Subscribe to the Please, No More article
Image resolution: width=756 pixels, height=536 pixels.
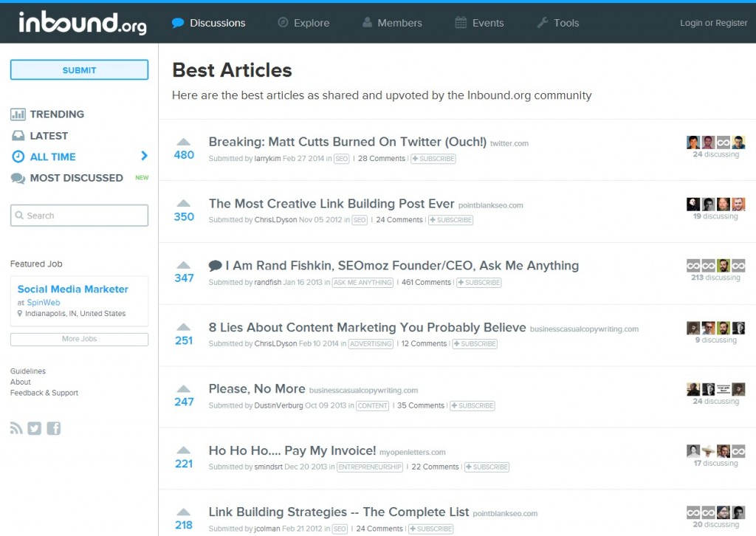point(472,406)
